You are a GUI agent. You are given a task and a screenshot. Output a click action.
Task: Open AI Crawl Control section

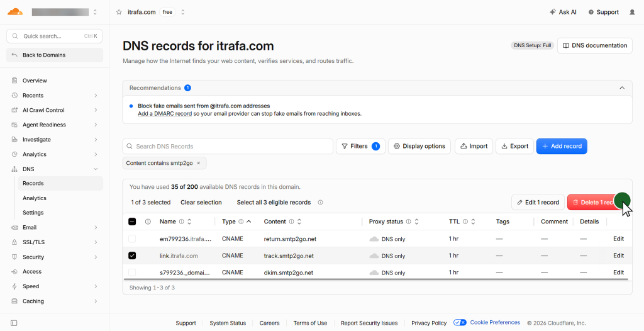43,110
